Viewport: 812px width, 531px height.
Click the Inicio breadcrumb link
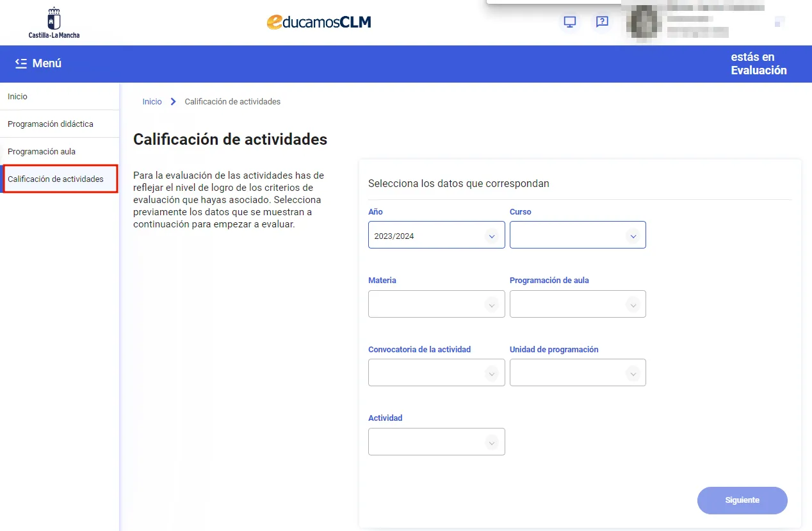pos(152,101)
